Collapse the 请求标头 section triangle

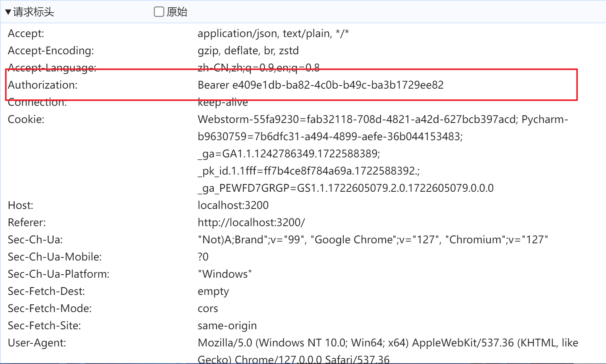(x=8, y=12)
